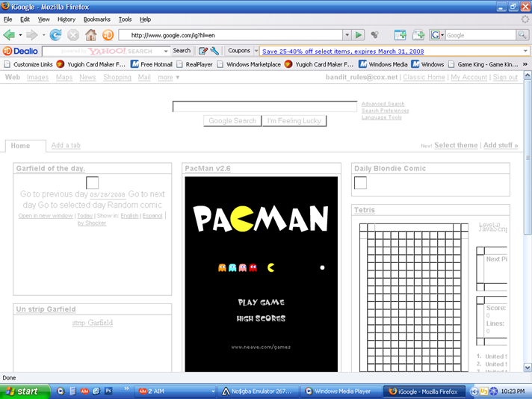
Task: Toggle the Garfield comic date checkbox
Action: (93, 183)
